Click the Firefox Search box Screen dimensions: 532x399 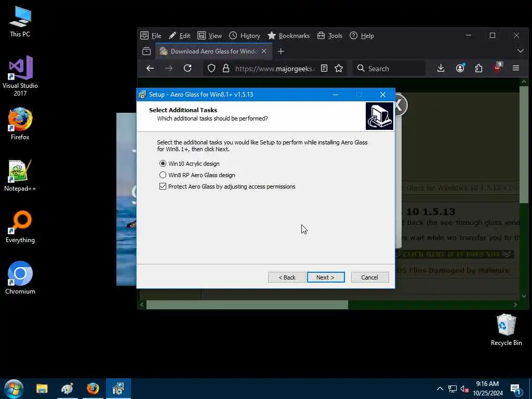(x=389, y=69)
